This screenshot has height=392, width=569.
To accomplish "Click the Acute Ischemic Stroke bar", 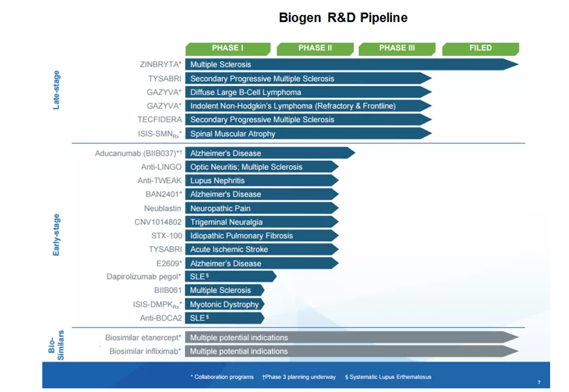I will coord(262,249).
